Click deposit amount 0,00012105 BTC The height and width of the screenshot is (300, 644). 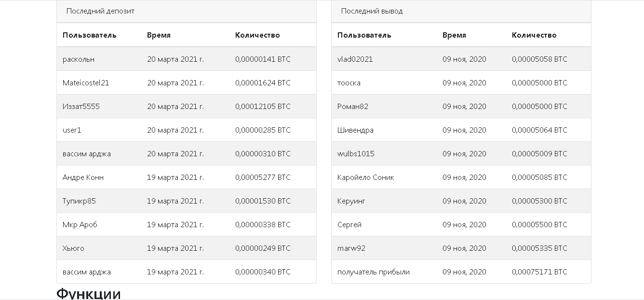(x=263, y=107)
